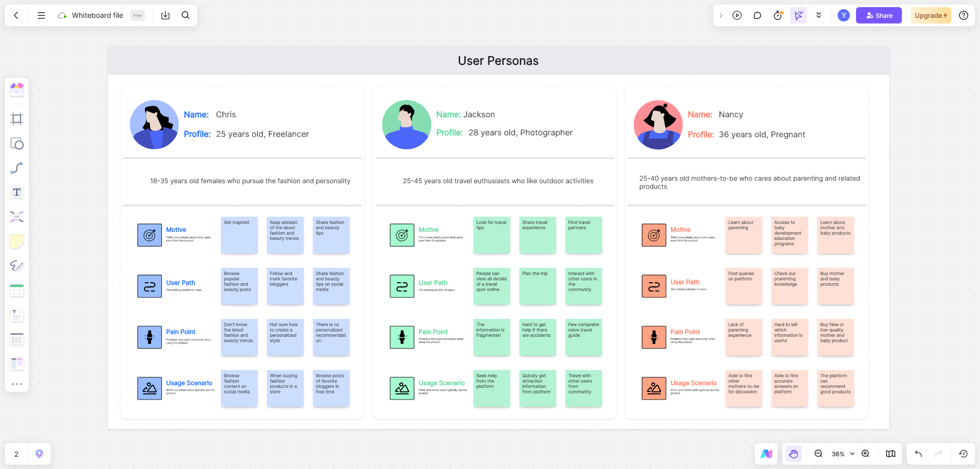The image size is (980, 469).
Task: Select the '36 years old, Pregnant' text
Action: pos(762,135)
